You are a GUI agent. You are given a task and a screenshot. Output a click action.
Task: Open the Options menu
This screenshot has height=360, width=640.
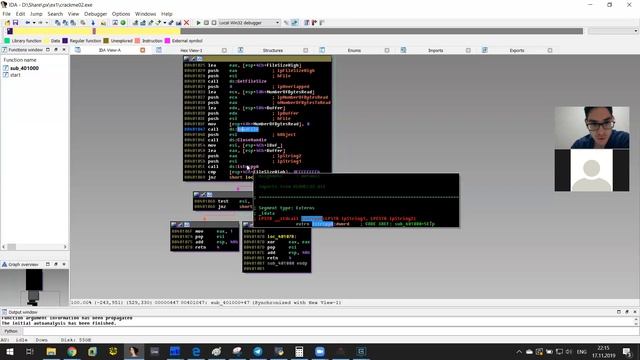click(121, 14)
